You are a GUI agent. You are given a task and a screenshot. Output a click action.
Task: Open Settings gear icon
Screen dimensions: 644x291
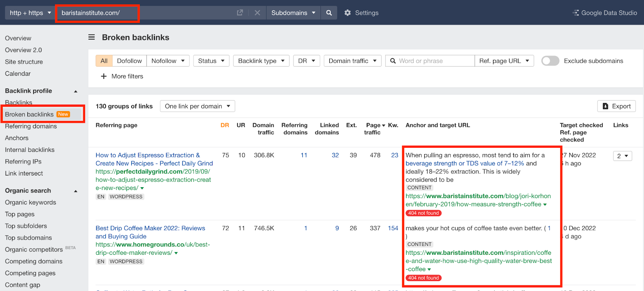click(348, 13)
